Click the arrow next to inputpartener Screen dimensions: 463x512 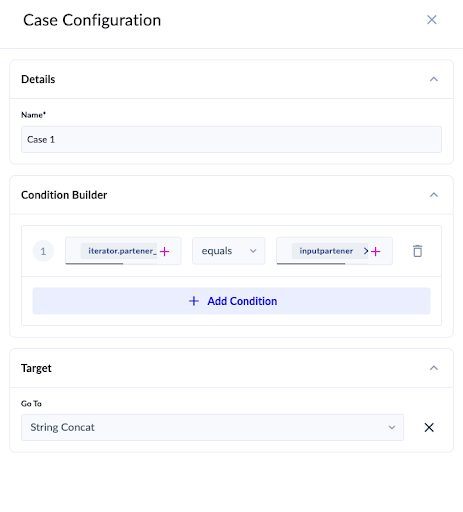(366, 251)
